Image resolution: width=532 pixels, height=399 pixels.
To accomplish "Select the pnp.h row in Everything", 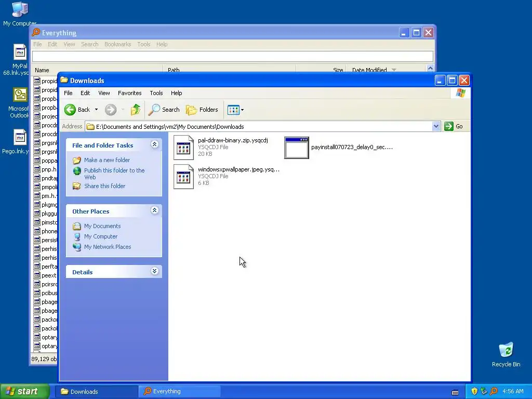I will (46, 169).
